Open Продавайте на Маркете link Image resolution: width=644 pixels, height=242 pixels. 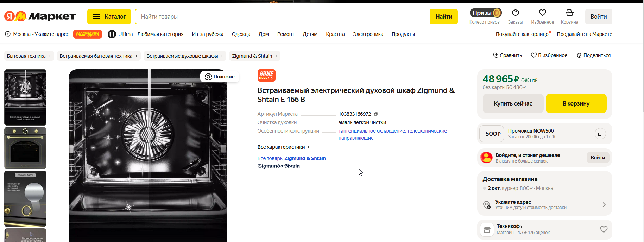tap(585, 34)
